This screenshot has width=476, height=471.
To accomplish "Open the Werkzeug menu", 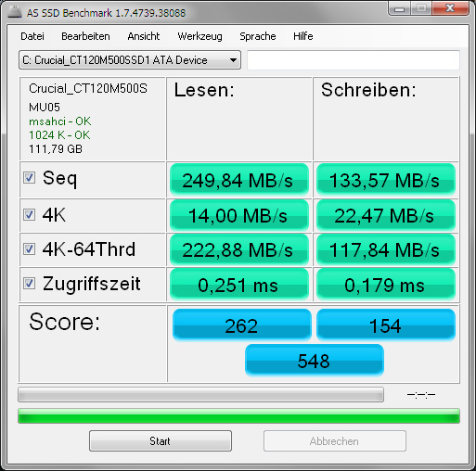I will [x=199, y=36].
